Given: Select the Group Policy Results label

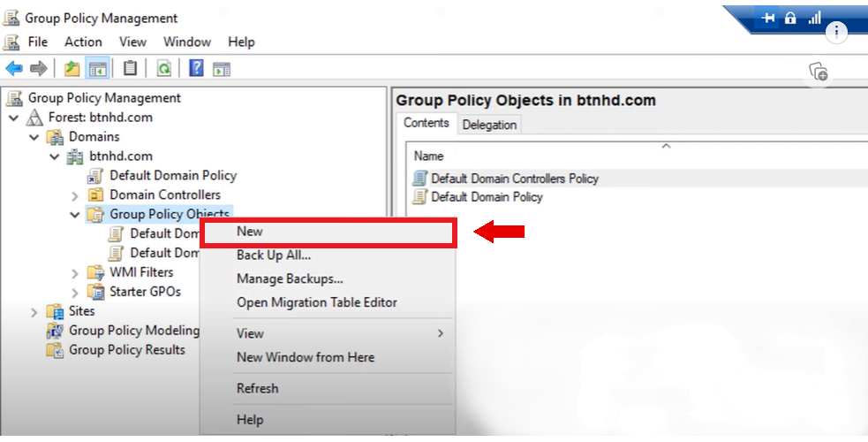Looking at the screenshot, I should tap(127, 350).
